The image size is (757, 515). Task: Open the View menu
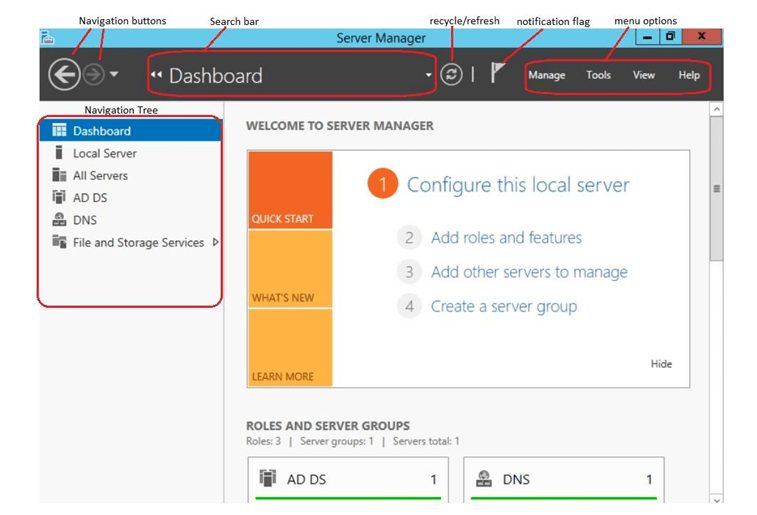pos(644,75)
